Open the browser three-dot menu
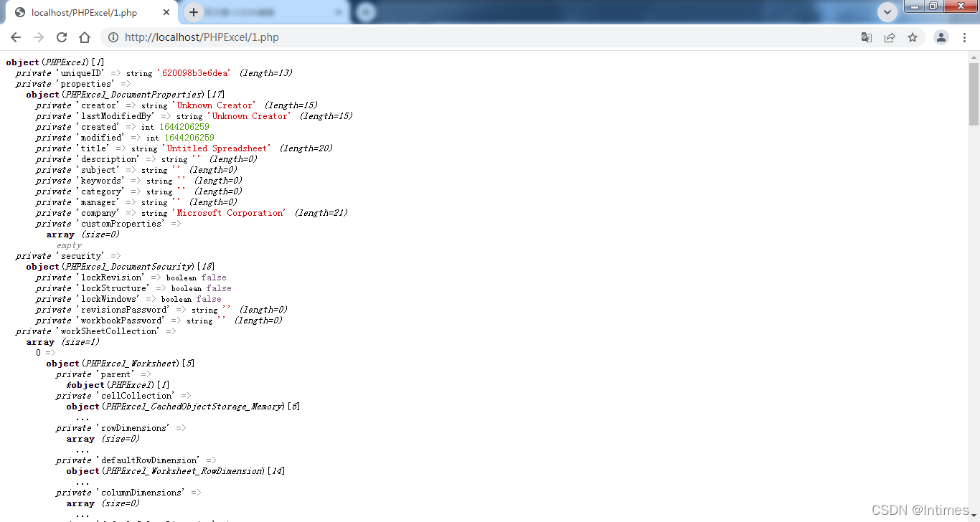 [964, 37]
